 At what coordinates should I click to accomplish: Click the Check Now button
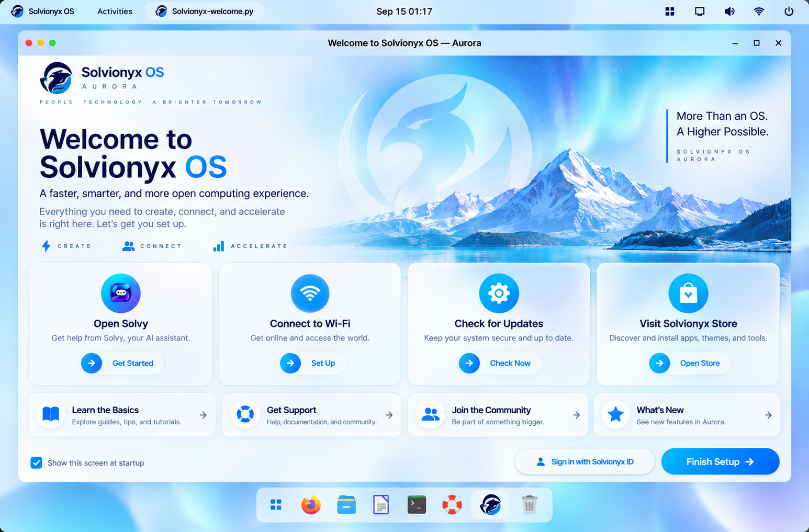[500, 363]
